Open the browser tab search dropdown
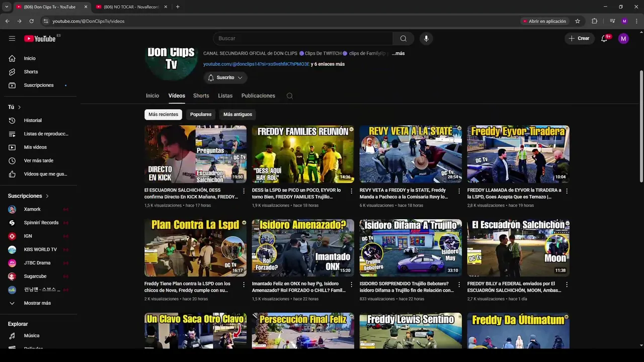The width and height of the screenshot is (644, 362). 7,7
